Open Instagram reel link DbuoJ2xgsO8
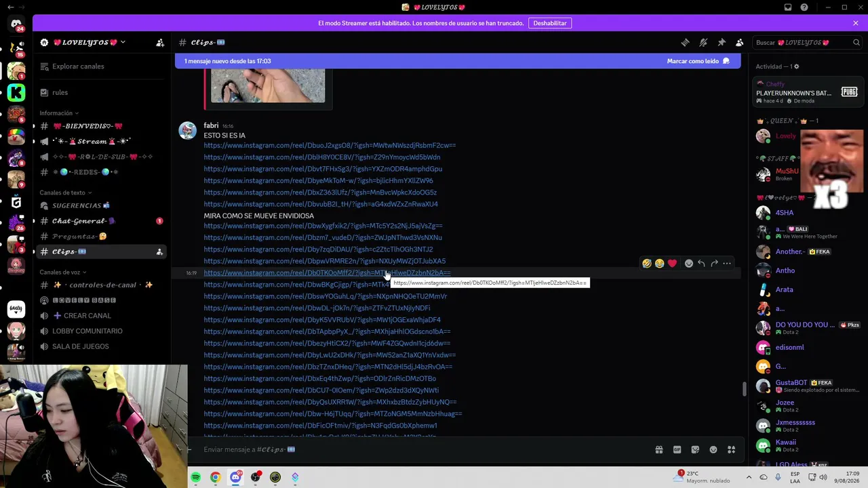Screen dimensions: 868x488 (330, 146)
